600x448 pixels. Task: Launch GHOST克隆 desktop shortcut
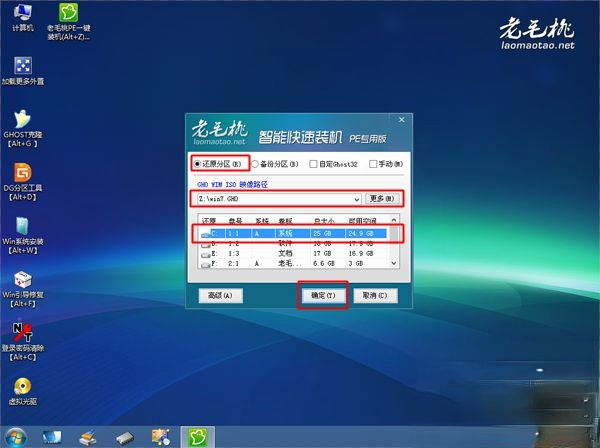(23, 128)
